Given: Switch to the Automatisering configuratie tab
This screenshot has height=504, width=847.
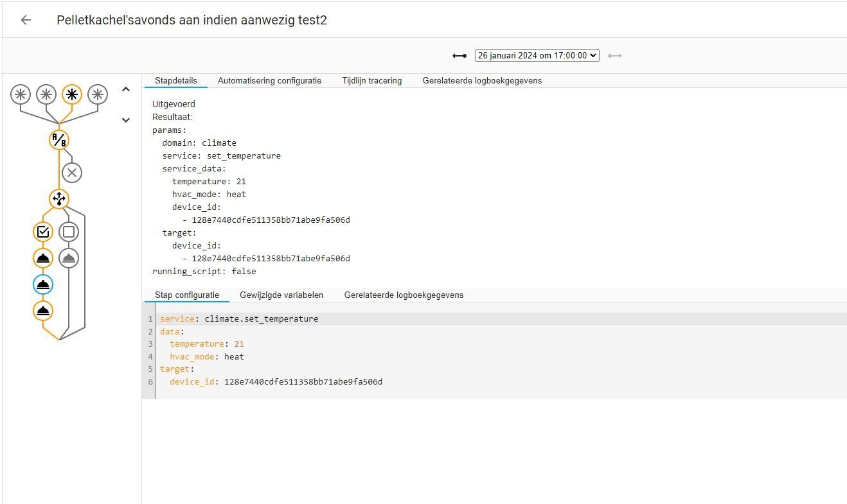Looking at the screenshot, I should [x=269, y=80].
